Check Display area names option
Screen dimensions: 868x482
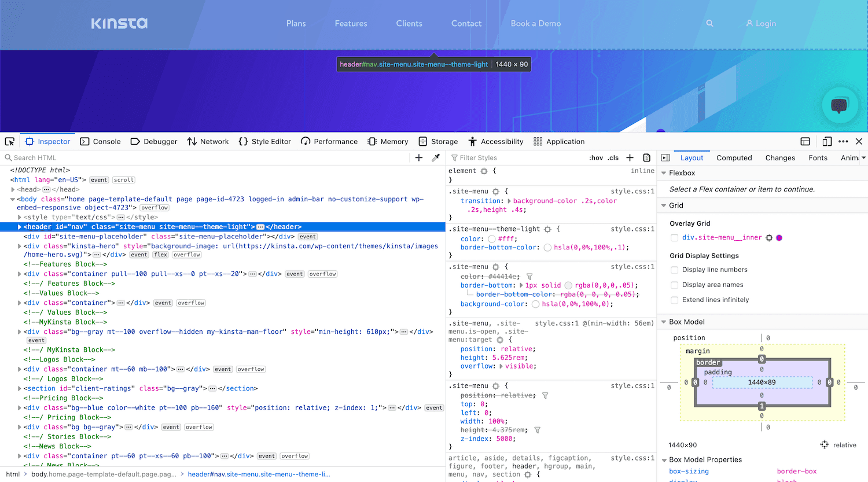pyautogui.click(x=674, y=284)
